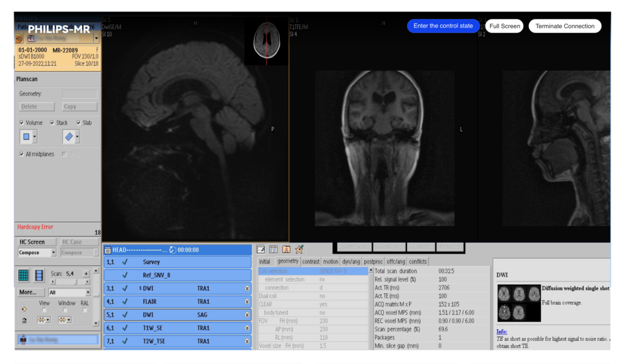Click the star wand toolbar icon
This screenshot has width=625, height=364.
point(299,249)
